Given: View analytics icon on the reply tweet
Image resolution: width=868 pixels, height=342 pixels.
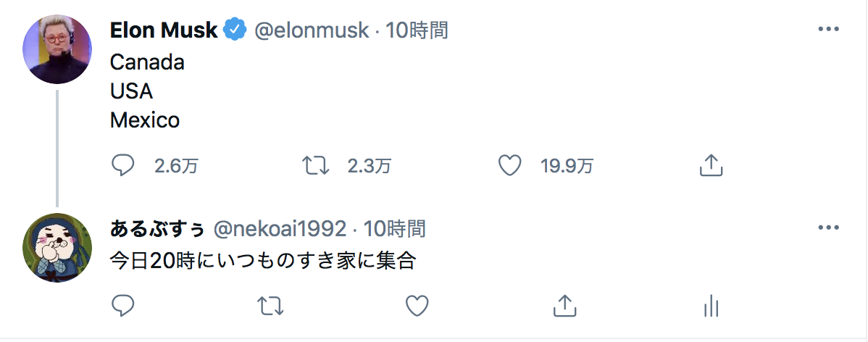Looking at the screenshot, I should [x=711, y=306].
